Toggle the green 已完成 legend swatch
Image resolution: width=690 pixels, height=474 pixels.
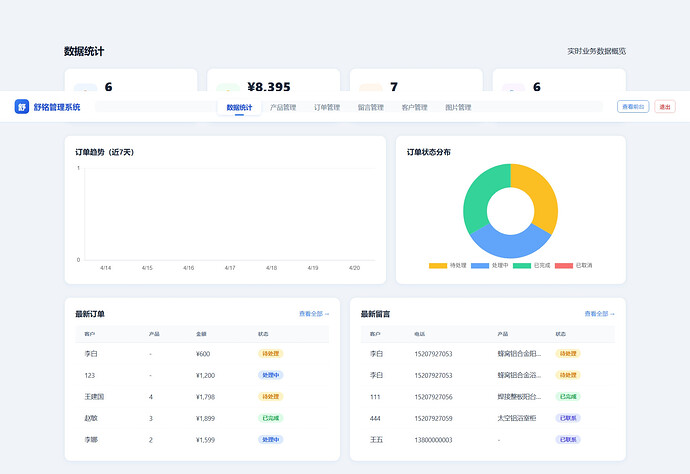522,266
